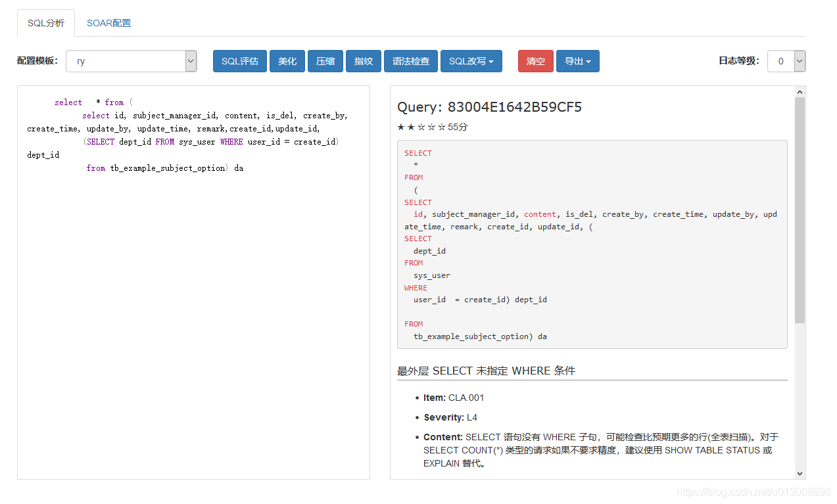The image size is (837, 504).
Task: Expand the SQL改写 dropdown menu
Action: tap(471, 61)
